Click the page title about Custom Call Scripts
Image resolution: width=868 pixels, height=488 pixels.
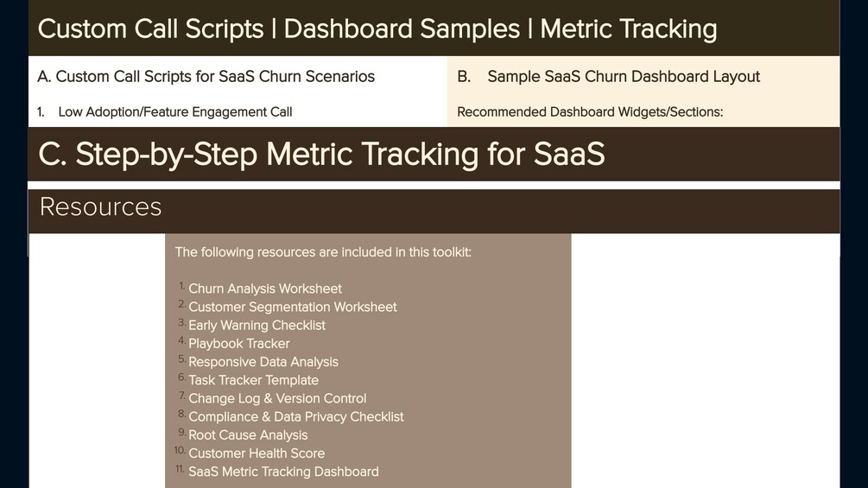click(x=377, y=29)
